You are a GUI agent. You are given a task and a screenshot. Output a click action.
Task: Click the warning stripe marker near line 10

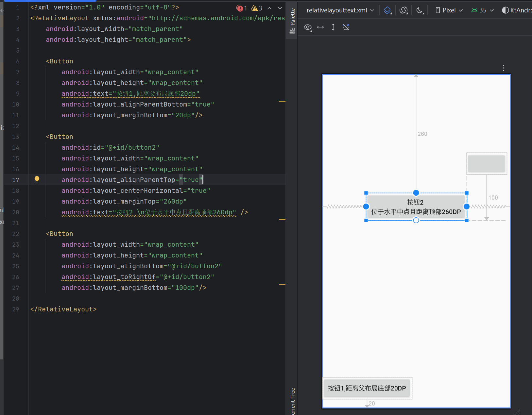(282, 101)
